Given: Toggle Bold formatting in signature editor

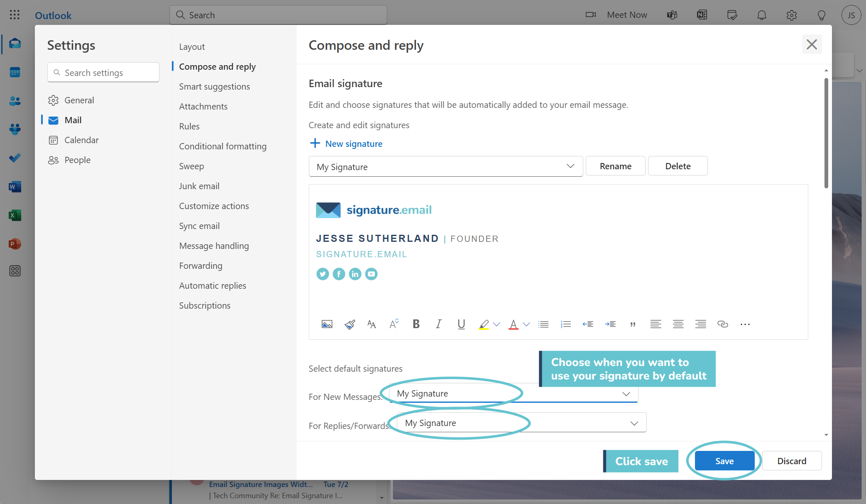Looking at the screenshot, I should coord(416,324).
